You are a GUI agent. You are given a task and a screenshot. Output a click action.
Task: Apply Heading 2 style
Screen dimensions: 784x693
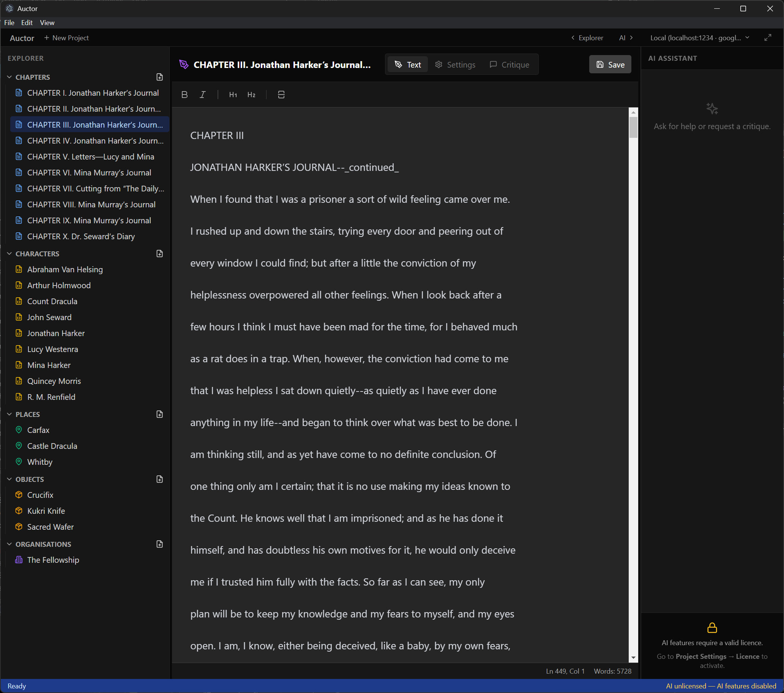tap(252, 95)
